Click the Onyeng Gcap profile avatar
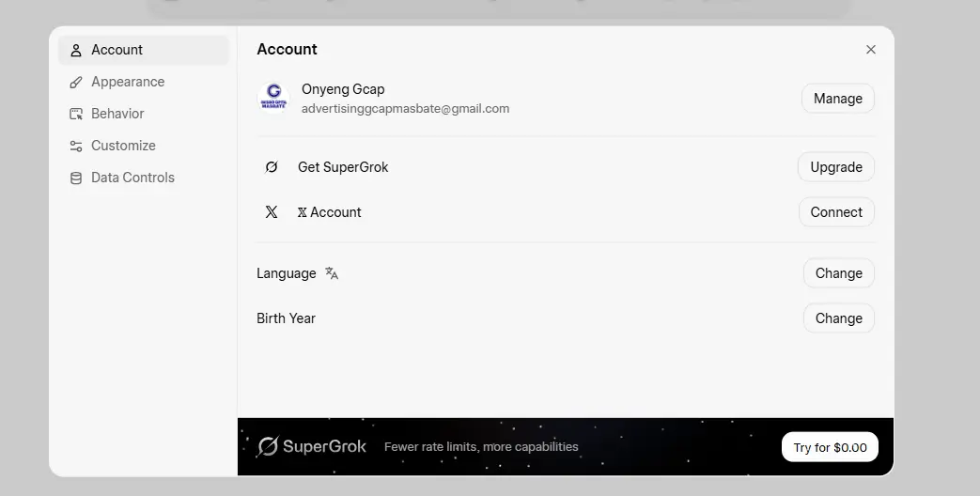Screen dimensions: 980x496 (x=273, y=98)
